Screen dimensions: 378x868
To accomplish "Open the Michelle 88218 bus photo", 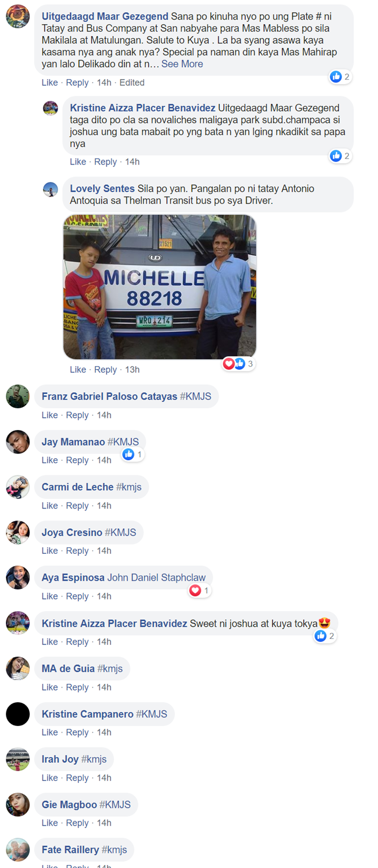I will tap(160, 287).
